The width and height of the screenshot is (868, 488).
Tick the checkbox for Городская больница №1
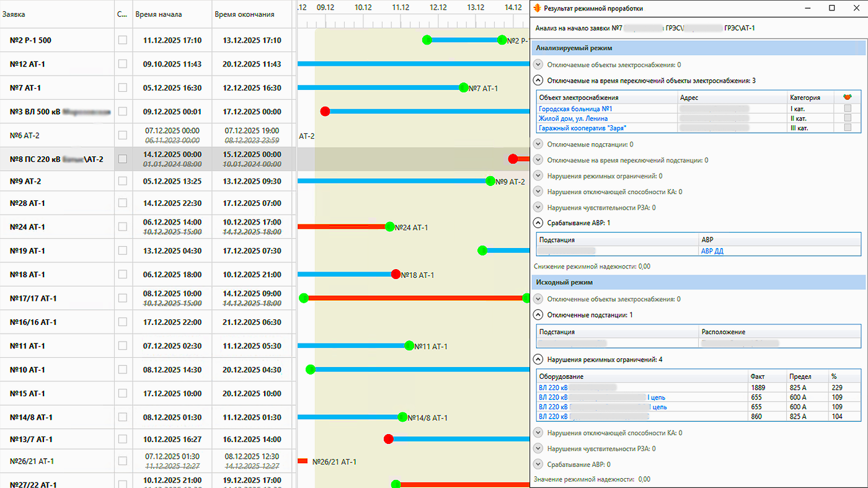coord(848,109)
